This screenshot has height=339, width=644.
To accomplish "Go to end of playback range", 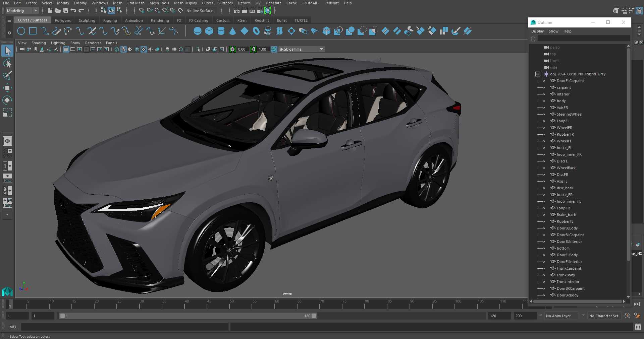I will coord(637,304).
